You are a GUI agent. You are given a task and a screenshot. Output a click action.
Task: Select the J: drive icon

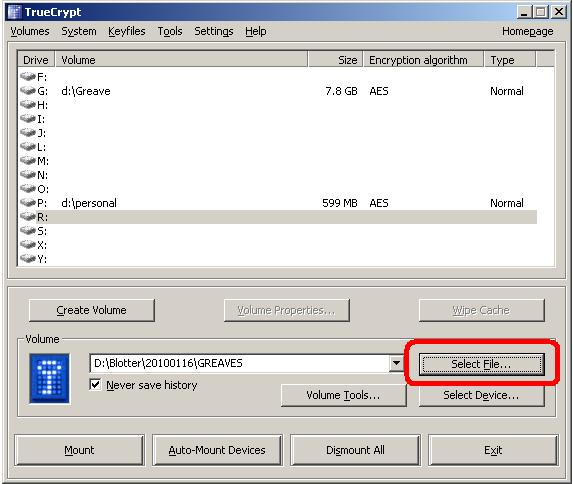28,132
